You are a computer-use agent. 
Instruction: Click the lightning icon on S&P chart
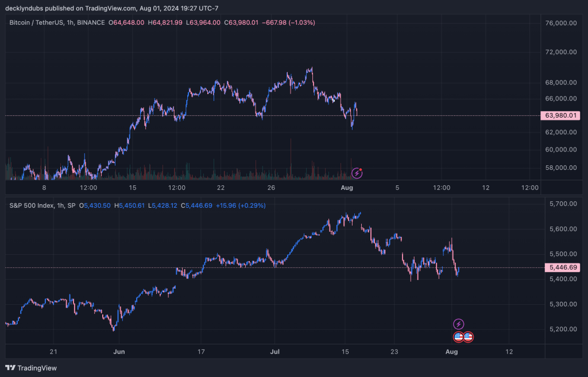(458, 324)
